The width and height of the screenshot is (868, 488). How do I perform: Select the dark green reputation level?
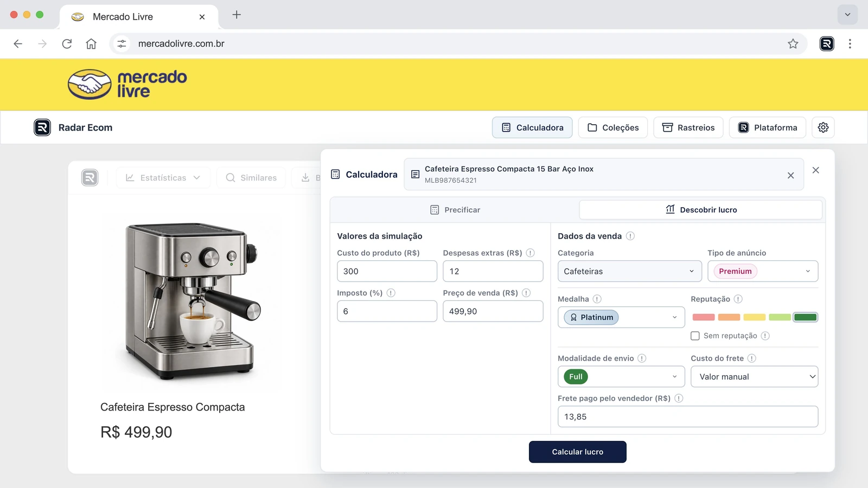coord(805,317)
